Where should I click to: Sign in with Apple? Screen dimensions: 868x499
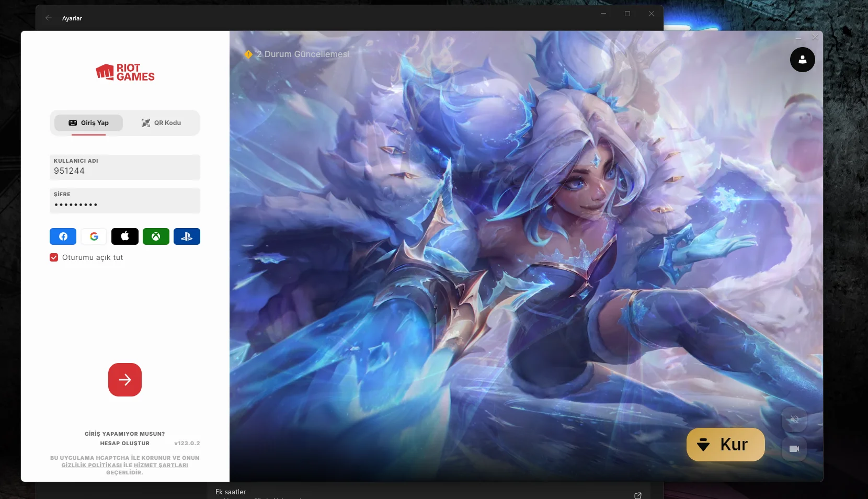tap(125, 236)
